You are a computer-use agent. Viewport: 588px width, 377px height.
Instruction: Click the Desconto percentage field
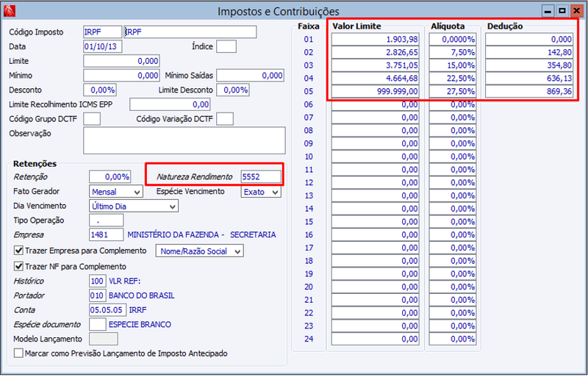point(100,90)
